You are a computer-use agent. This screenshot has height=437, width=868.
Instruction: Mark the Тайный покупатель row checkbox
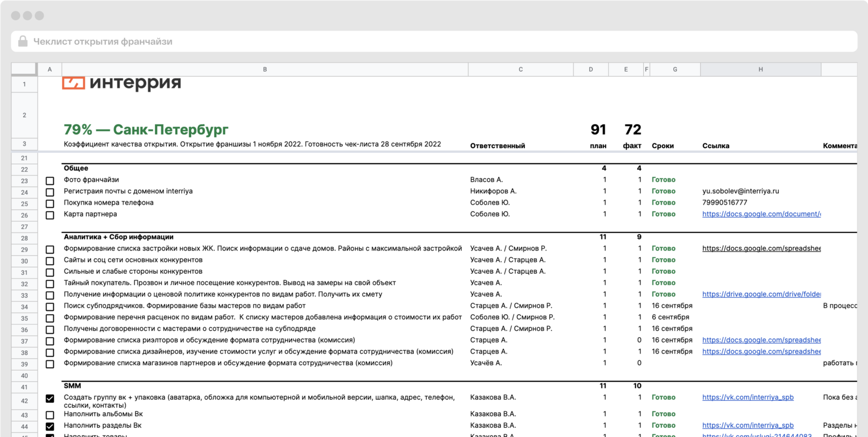pos(50,284)
